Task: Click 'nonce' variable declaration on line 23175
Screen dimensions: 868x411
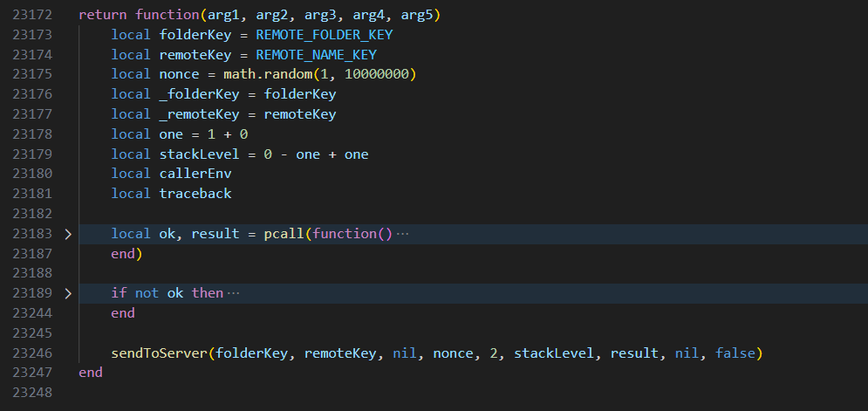Action: click(180, 74)
